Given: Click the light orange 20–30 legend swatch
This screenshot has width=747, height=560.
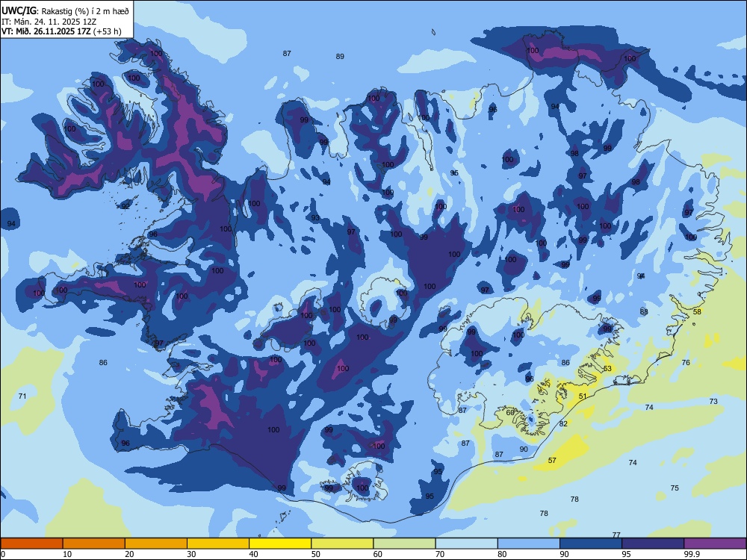Looking at the screenshot, I should click(x=156, y=544).
